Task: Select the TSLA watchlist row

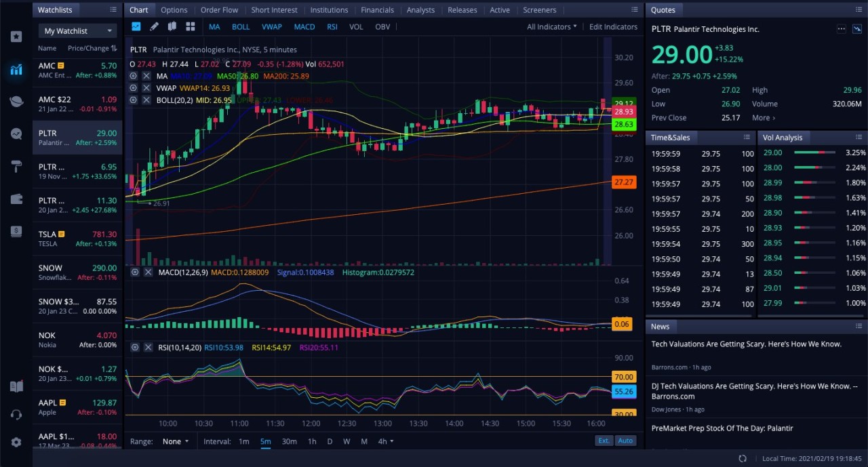Action: 78,239
